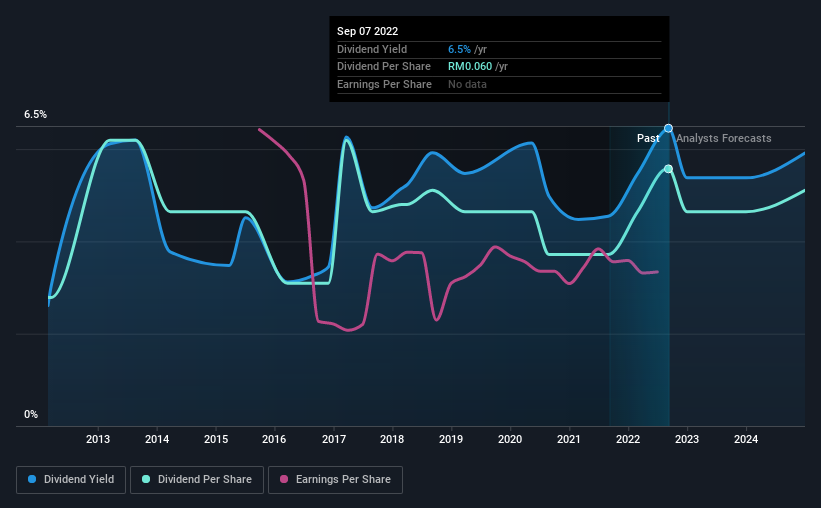Viewport: 821px width, 508px height.
Task: Toggle the Earnings Per Share legend button
Action: (x=335, y=480)
